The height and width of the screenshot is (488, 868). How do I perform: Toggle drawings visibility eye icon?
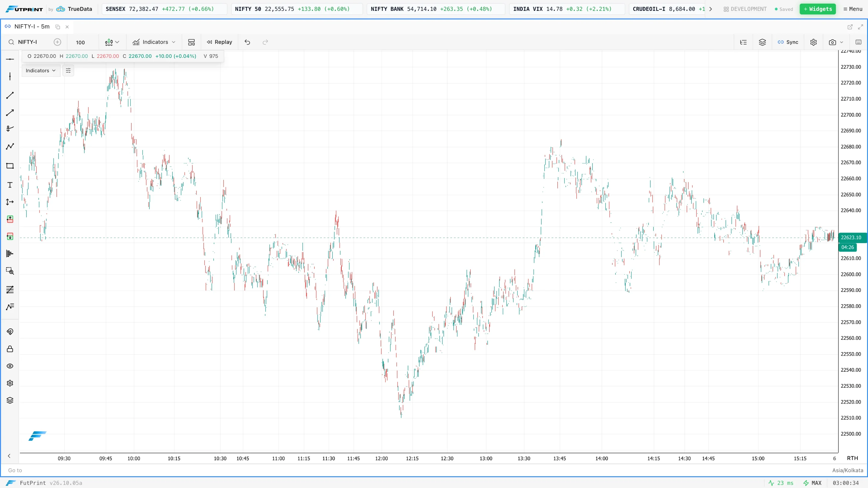[x=10, y=366]
